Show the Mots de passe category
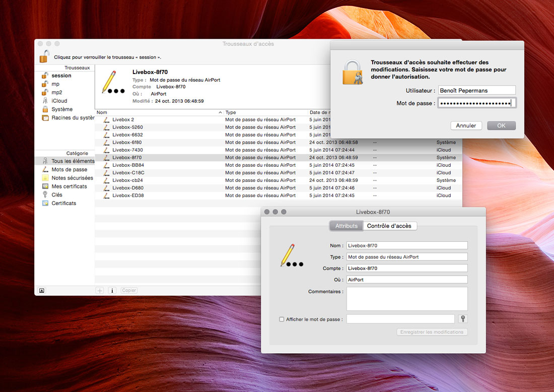Image resolution: width=554 pixels, height=392 pixels. tap(70, 170)
